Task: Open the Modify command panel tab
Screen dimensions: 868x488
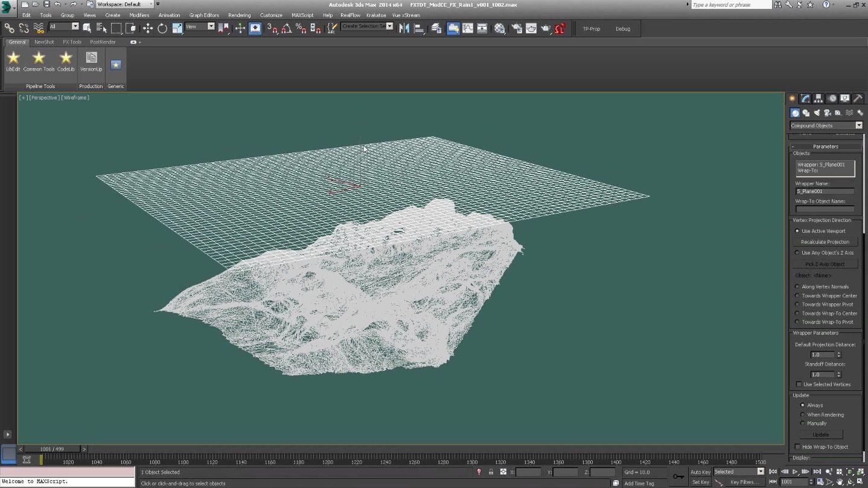Action: [805, 98]
